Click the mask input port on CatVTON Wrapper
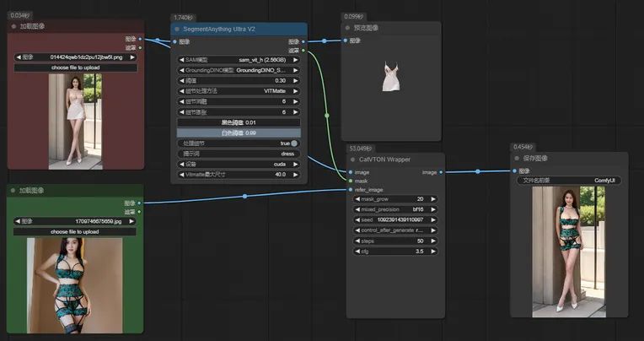 pyautogui.click(x=350, y=181)
